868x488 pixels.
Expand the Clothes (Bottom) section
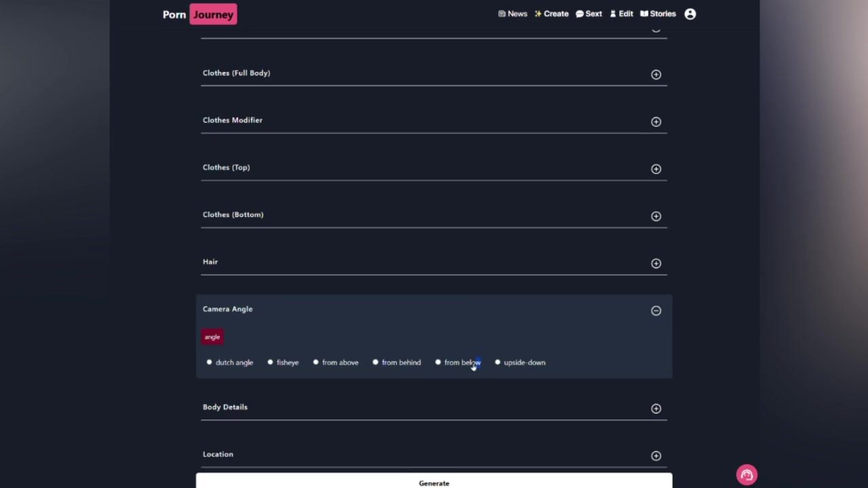(656, 216)
